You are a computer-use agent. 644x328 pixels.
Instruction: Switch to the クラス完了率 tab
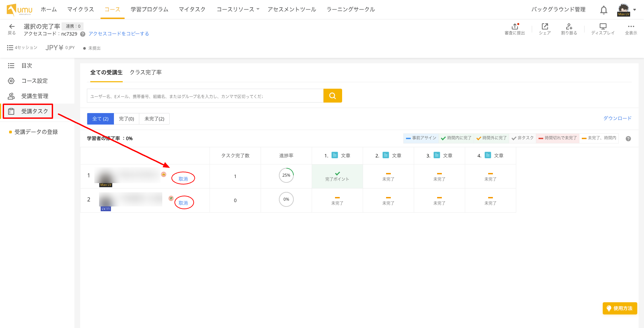point(146,72)
